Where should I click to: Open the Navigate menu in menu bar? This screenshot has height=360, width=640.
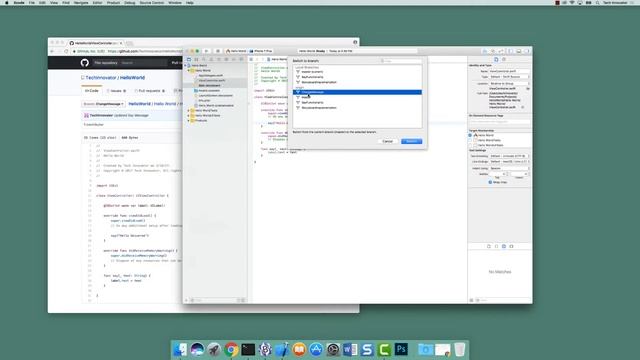[81, 3]
